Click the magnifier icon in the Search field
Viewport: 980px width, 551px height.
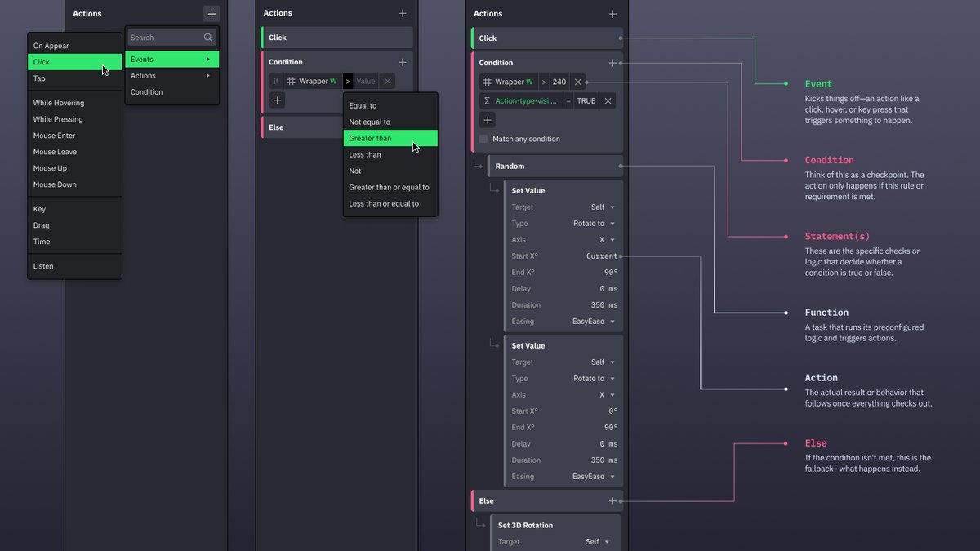(208, 38)
